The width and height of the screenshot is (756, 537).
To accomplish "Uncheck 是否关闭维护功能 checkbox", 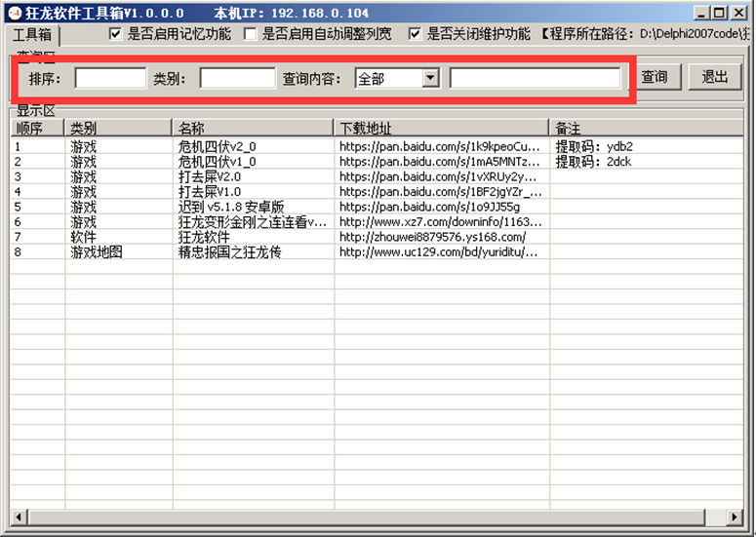I will (416, 33).
